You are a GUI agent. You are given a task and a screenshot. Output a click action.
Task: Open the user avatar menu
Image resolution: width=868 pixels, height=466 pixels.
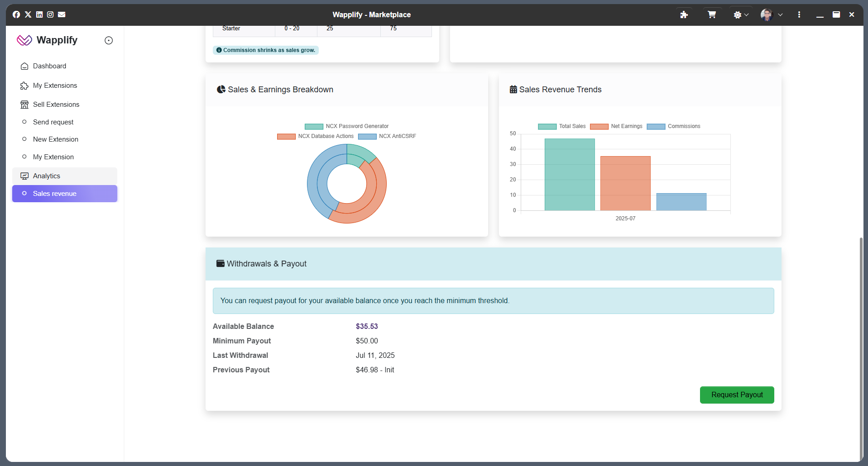[772, 14]
